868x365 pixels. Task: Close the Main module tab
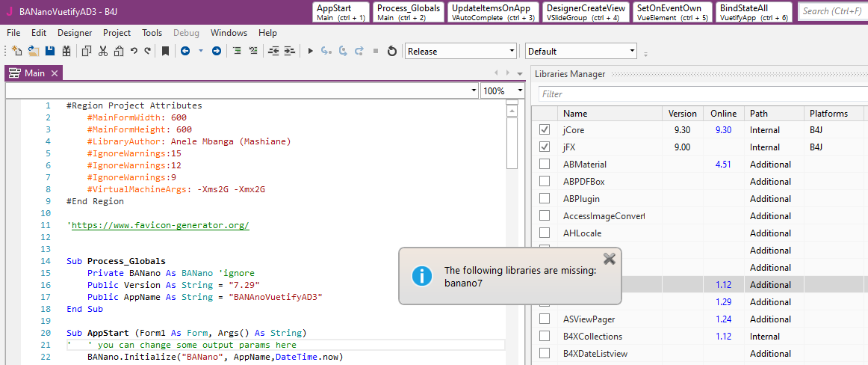click(x=55, y=73)
